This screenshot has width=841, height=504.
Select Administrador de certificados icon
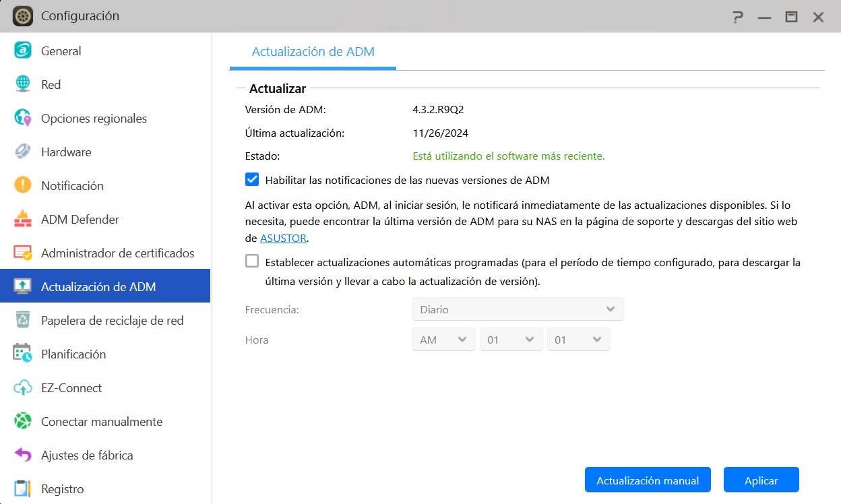coord(23,253)
